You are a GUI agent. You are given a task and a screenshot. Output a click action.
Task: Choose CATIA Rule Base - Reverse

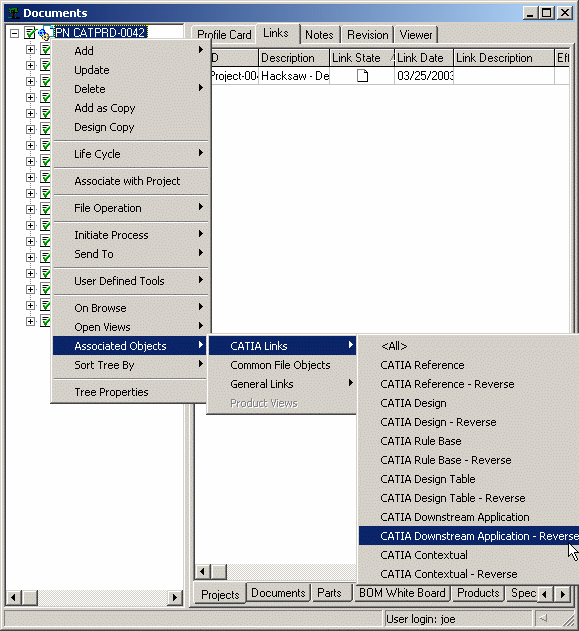tap(468, 460)
